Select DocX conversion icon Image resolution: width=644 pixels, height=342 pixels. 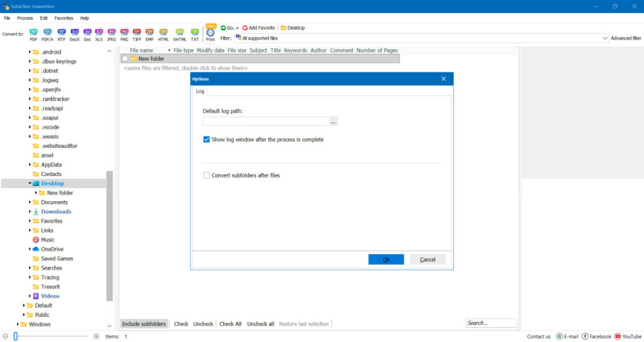click(x=74, y=35)
